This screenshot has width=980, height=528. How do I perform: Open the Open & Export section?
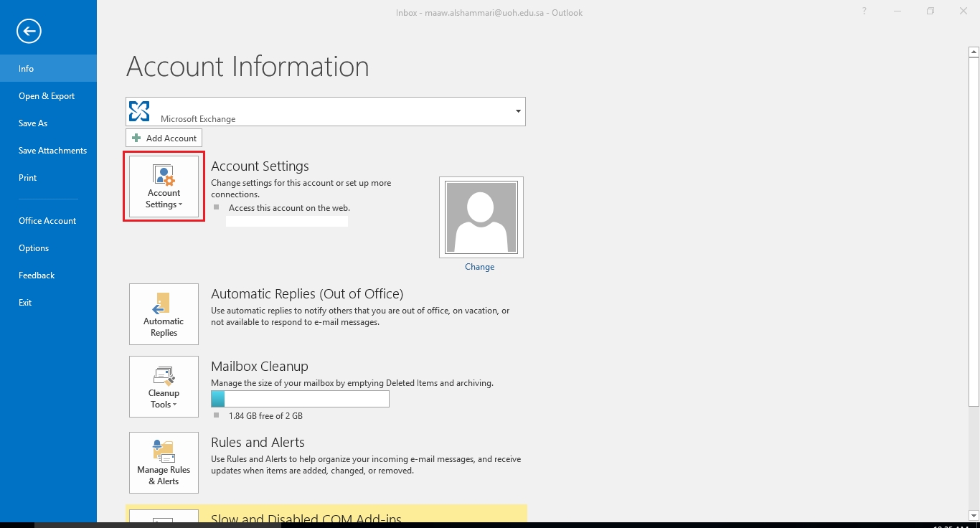click(48, 95)
